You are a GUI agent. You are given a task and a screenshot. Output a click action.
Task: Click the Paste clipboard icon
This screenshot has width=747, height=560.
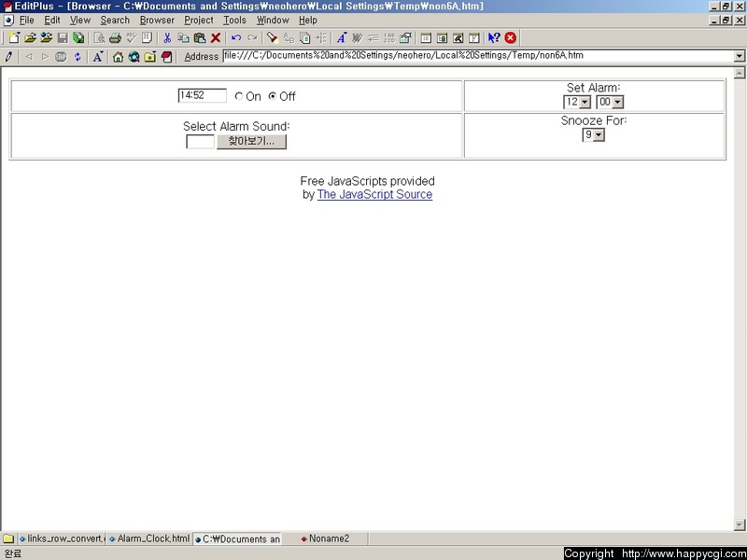200,37
